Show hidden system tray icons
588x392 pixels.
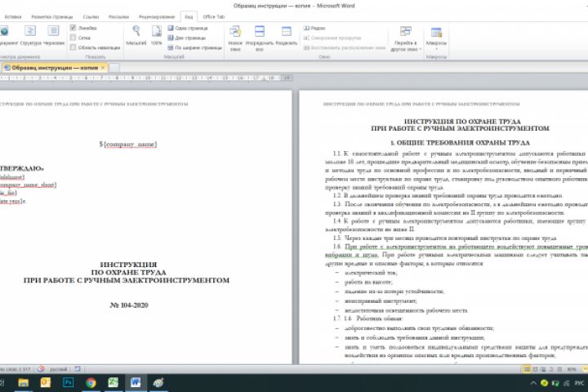tap(532, 383)
